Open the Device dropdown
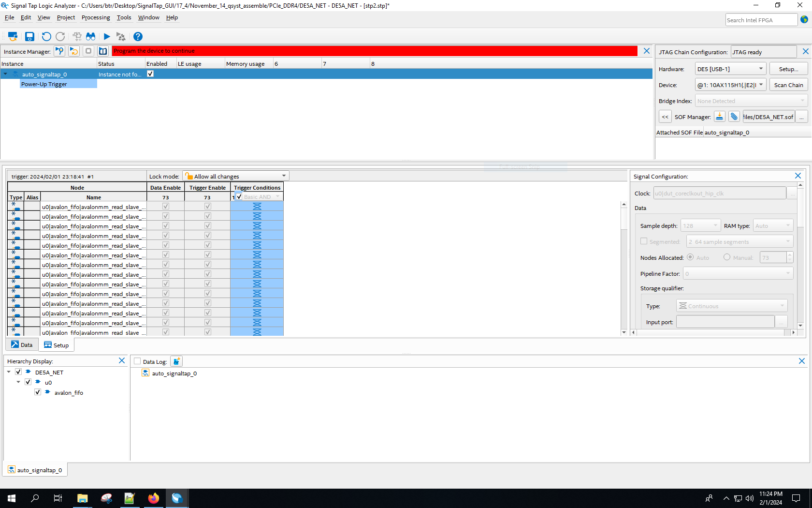This screenshot has width=812, height=508. pos(731,85)
